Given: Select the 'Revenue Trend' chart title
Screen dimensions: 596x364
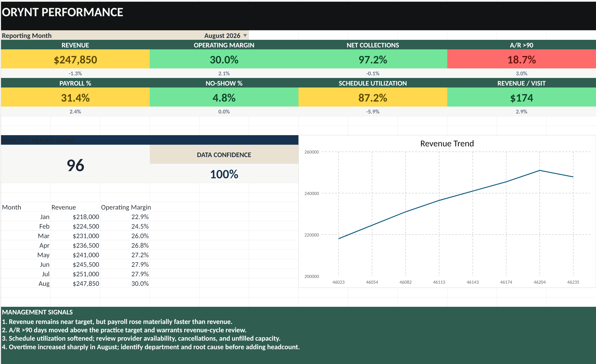Looking at the screenshot, I should [x=447, y=144].
